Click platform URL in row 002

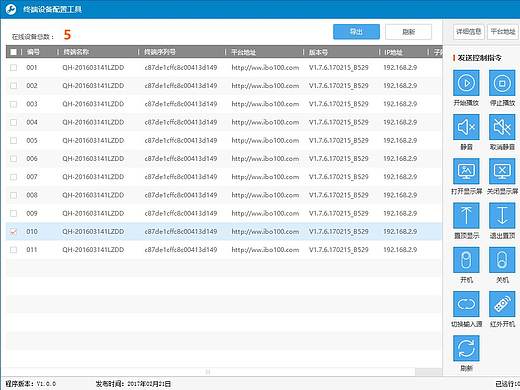(265, 86)
